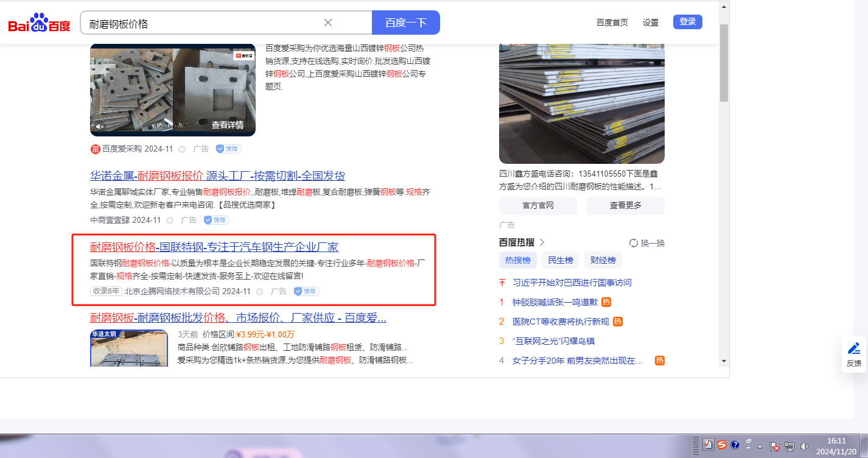Open Action Center flag icon in the tray
This screenshot has height=458, width=868.
(775, 446)
